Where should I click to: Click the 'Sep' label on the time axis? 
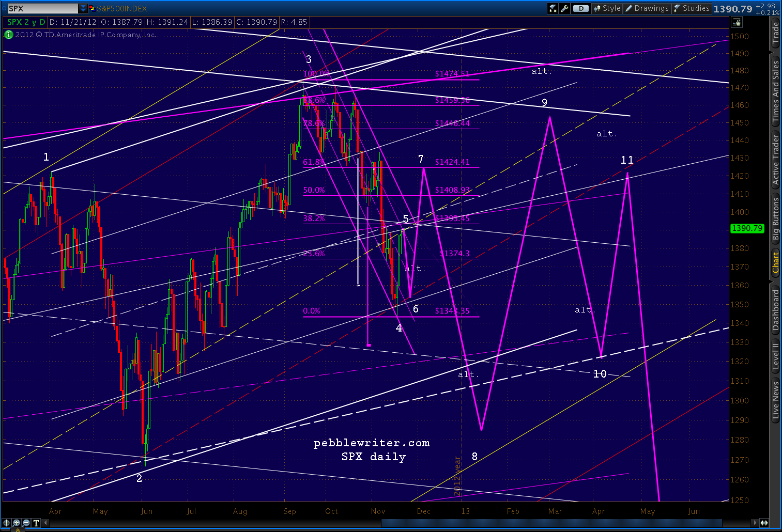coord(289,511)
